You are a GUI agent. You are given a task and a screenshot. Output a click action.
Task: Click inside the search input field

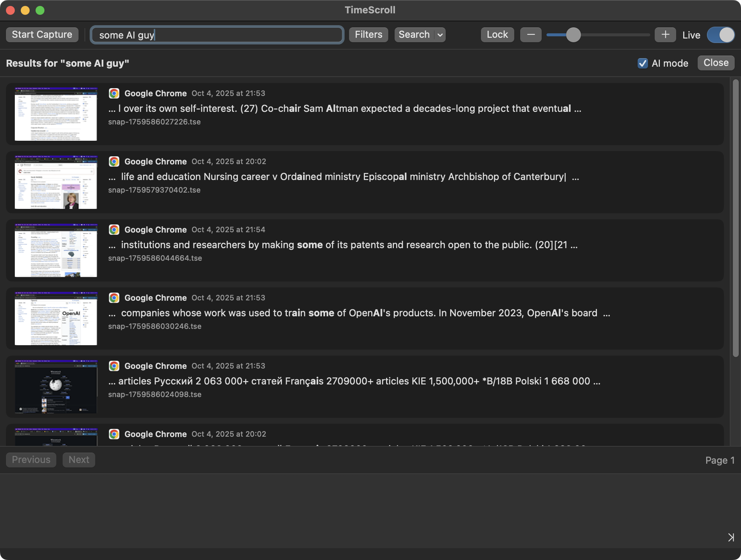click(x=217, y=34)
